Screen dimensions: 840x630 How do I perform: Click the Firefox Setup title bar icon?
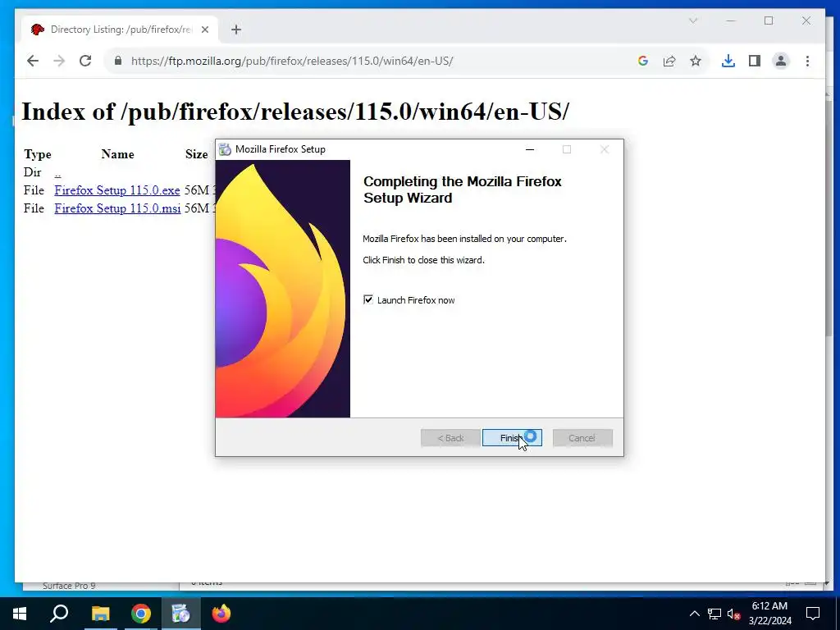point(225,149)
